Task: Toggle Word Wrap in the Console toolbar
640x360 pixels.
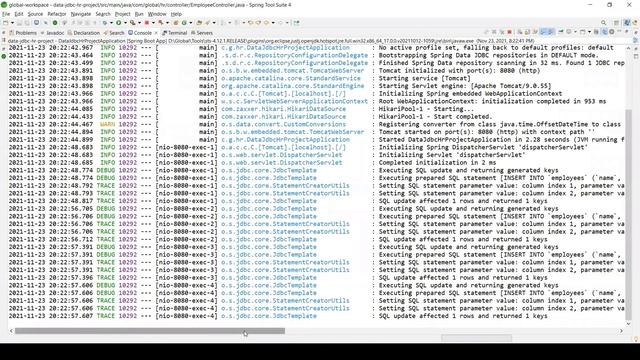Action: tap(535, 32)
